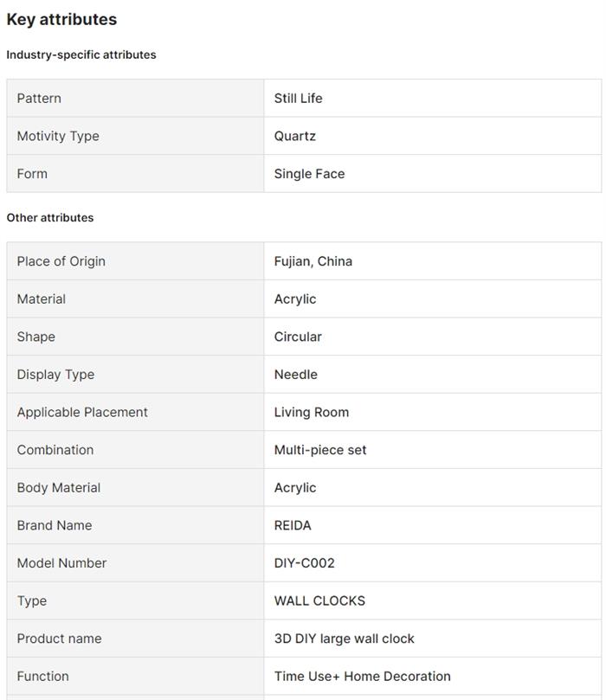Select the REIDA brand name value
This screenshot has height=700, width=606.
[293, 525]
